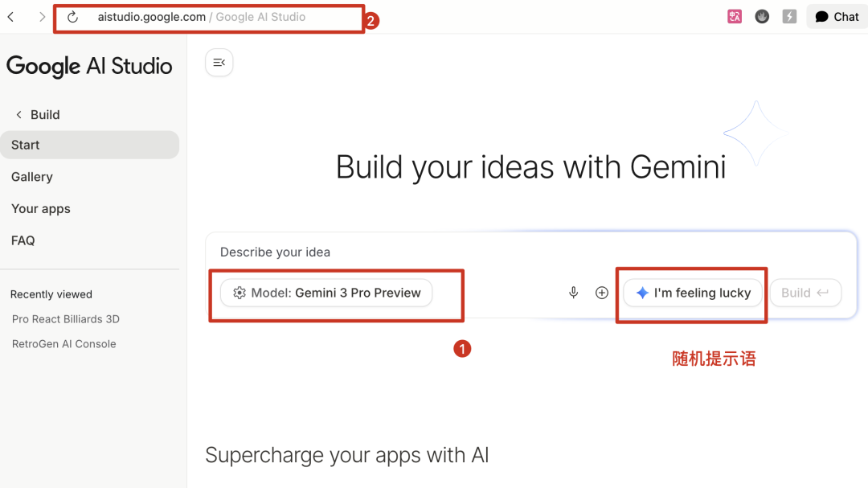Click the dark round extension icon
This screenshot has width=868, height=488.
(762, 17)
